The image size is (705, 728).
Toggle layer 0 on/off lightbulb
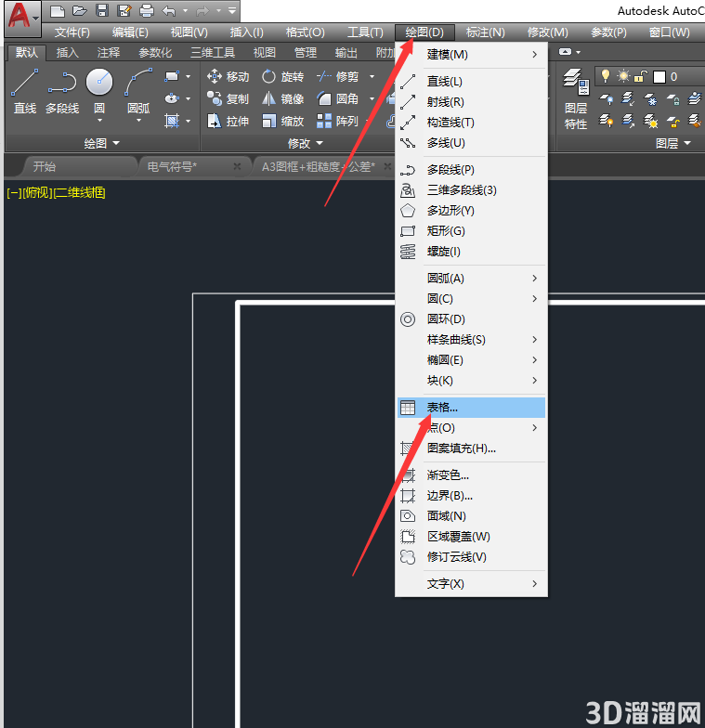pyautogui.click(x=606, y=76)
